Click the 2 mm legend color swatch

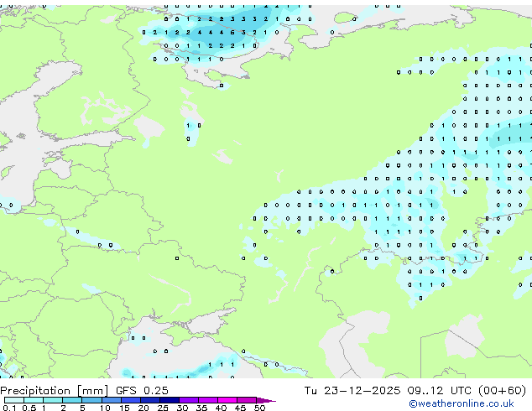(x=72, y=400)
